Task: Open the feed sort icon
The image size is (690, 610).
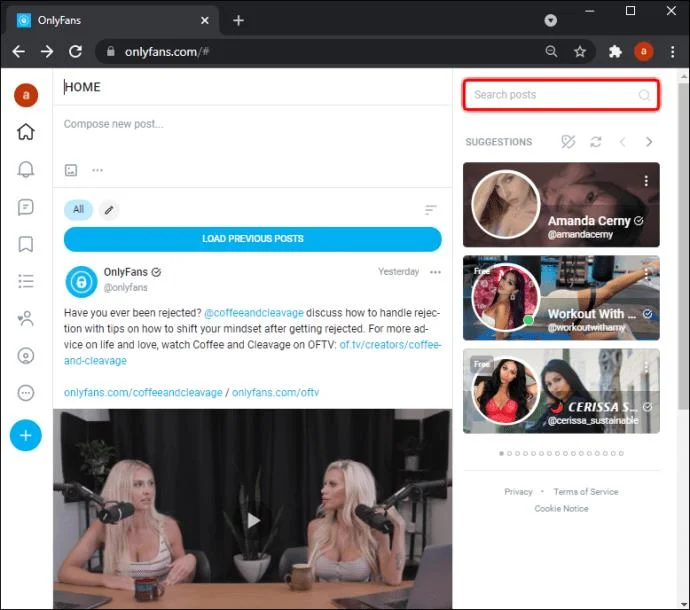Action: [x=430, y=209]
